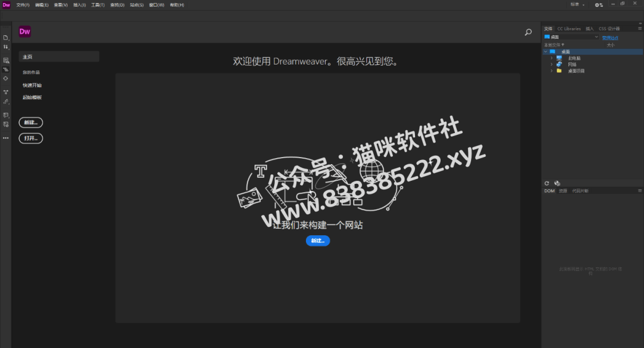Expand the 桌面项目 tree node
This screenshot has width=644, height=348.
552,71
